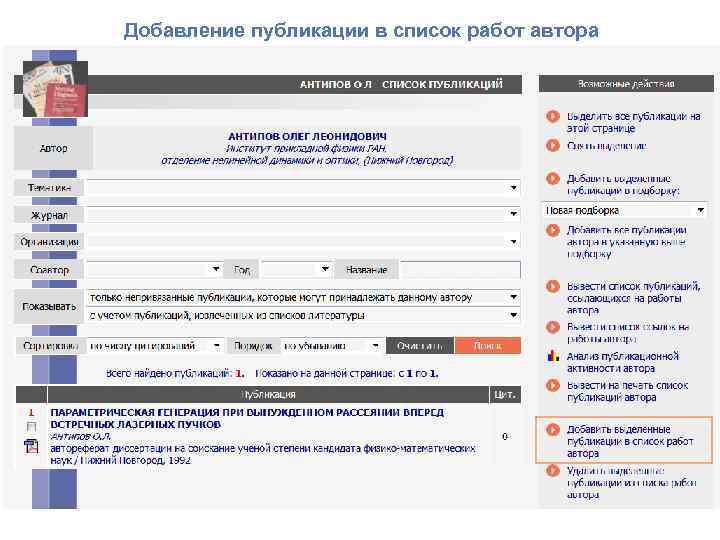Open the "Новая подборка" collection dropdown
The height and width of the screenshot is (540, 720).
point(624,210)
